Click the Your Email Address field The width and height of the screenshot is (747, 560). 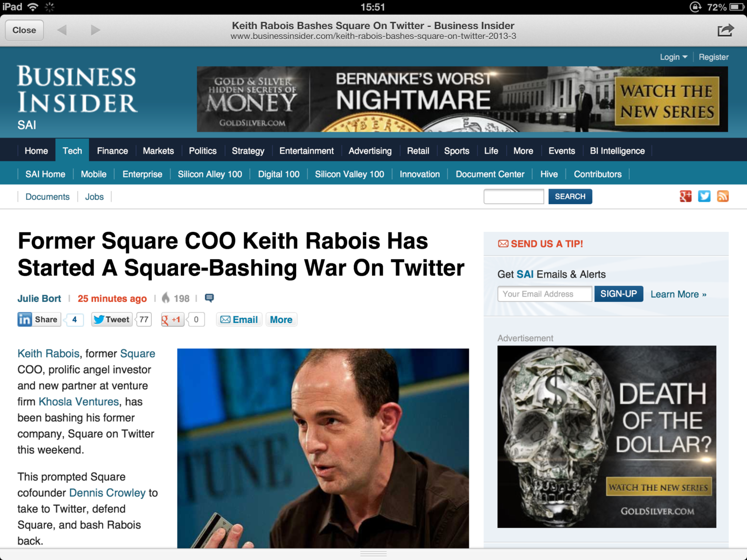pyautogui.click(x=544, y=294)
